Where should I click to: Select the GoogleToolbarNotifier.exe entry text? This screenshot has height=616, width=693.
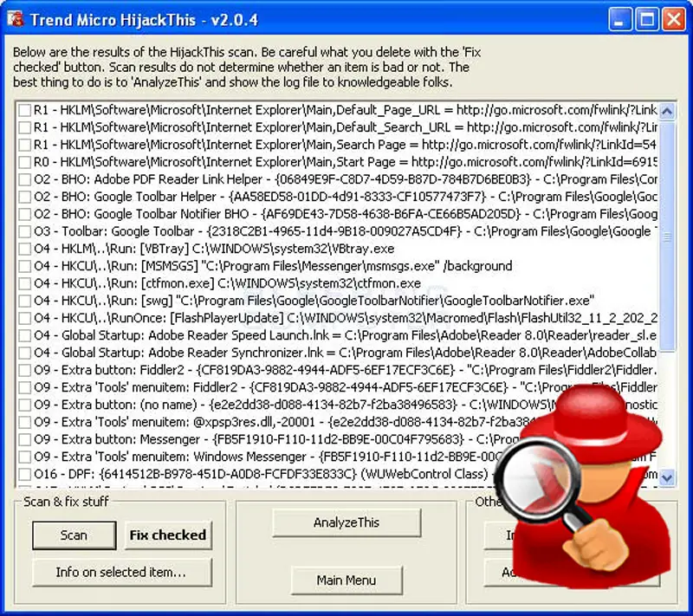click(314, 301)
